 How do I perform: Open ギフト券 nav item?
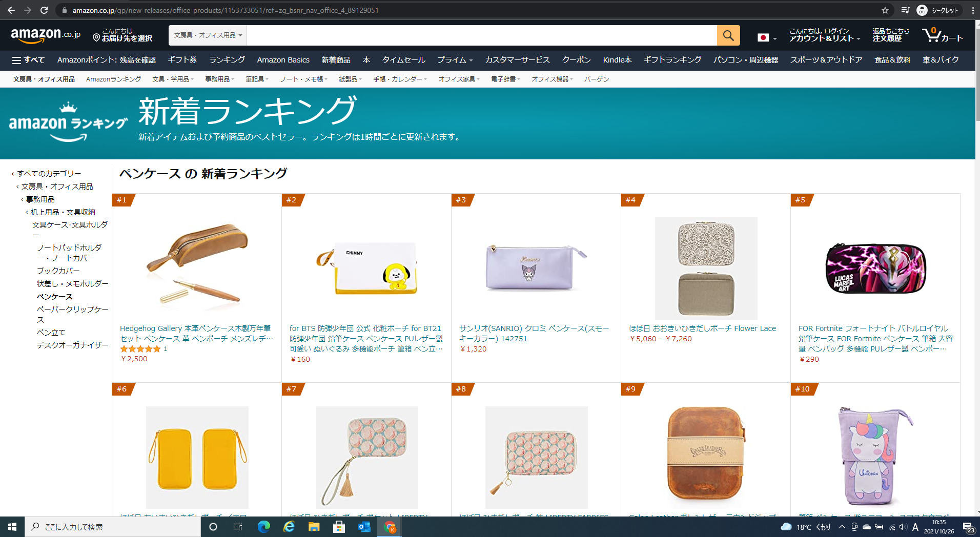pyautogui.click(x=182, y=60)
